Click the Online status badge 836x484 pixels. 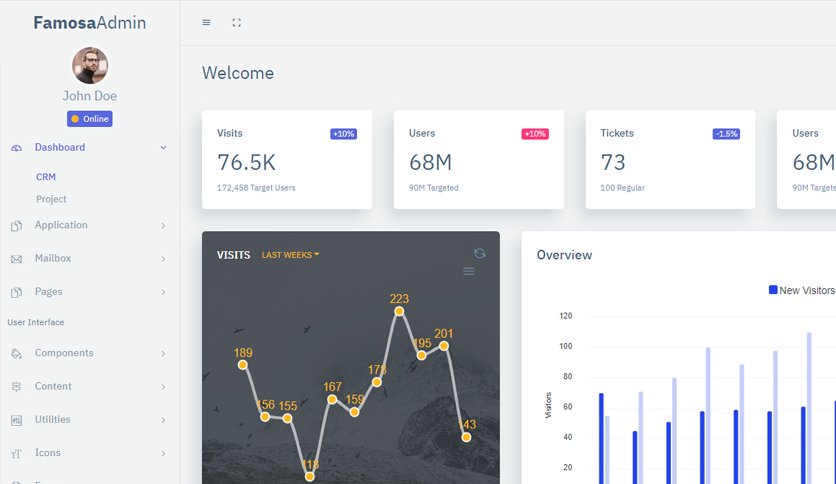coord(90,119)
